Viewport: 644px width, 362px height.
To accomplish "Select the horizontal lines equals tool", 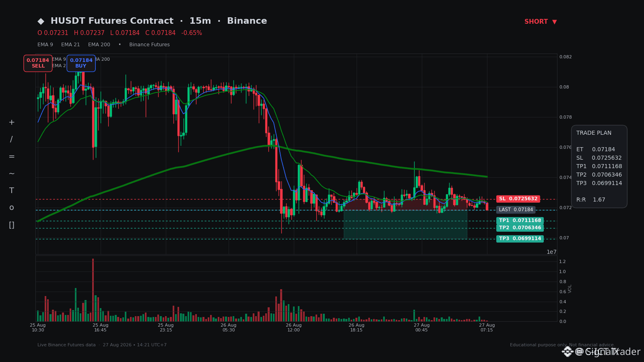I will click(x=12, y=156).
